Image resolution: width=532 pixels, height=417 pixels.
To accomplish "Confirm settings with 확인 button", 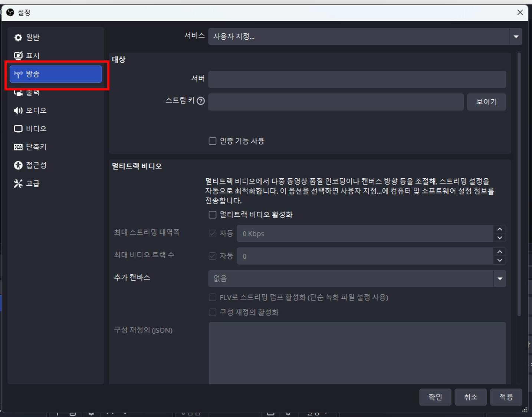I will pos(435,397).
